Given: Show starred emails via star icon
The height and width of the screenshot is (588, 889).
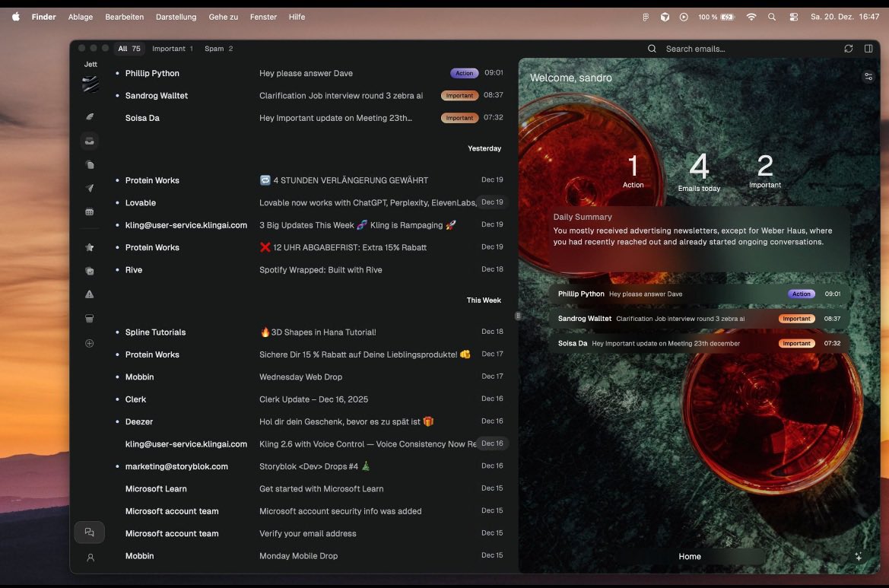Looking at the screenshot, I should pos(90,247).
